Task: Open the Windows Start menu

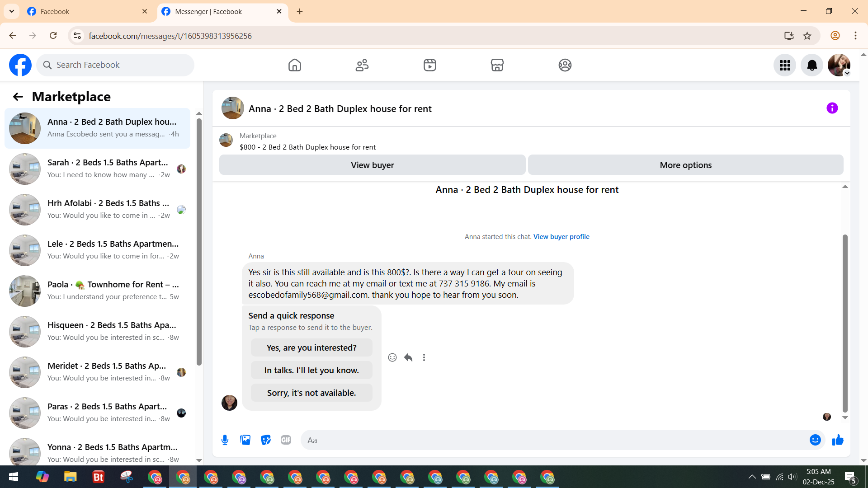Action: [14, 477]
